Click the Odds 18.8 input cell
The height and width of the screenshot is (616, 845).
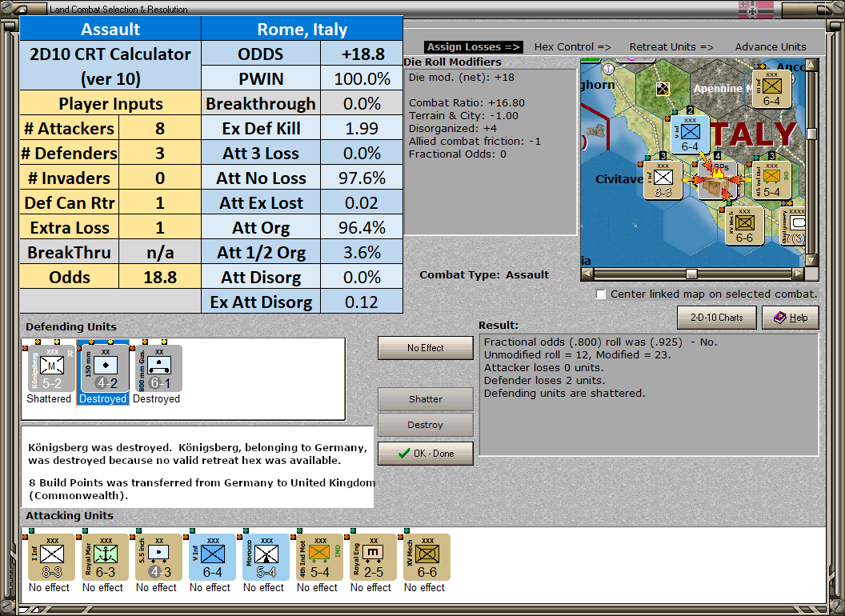pos(160,277)
